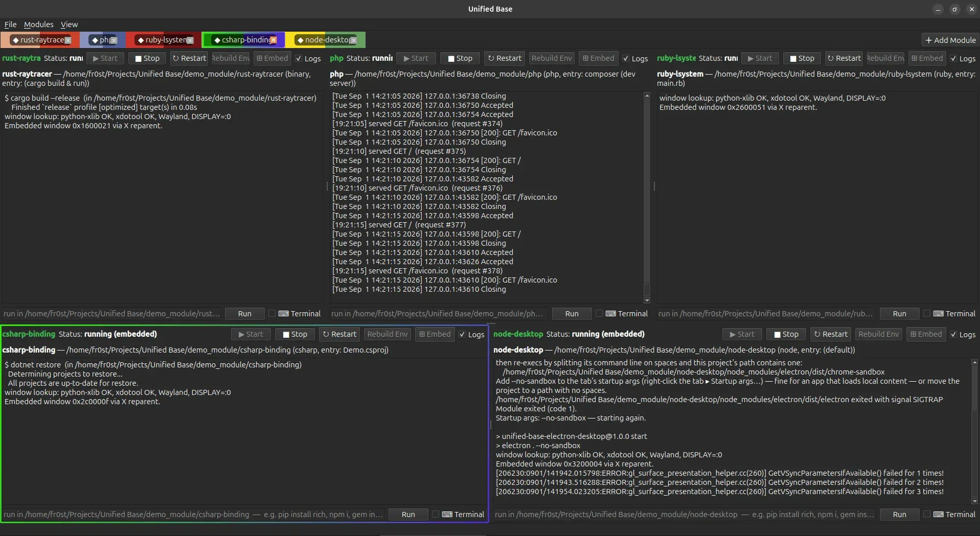
Task: Click Start for the php module
Action: 416,58
